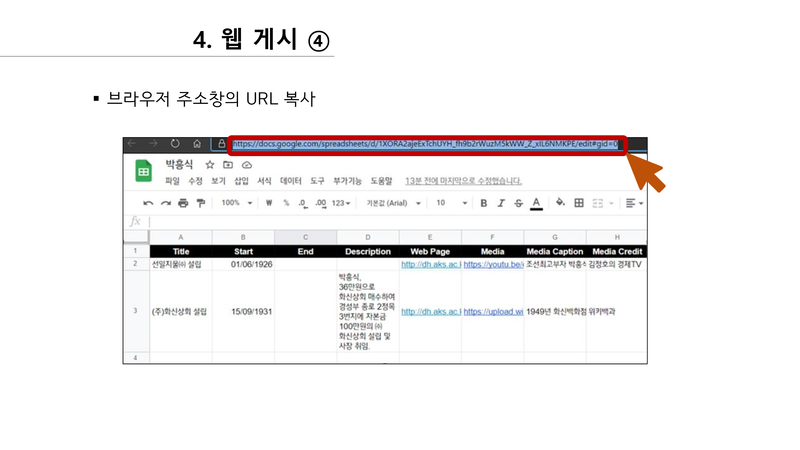Toggle italic formatting
800x450 pixels.
(x=501, y=203)
